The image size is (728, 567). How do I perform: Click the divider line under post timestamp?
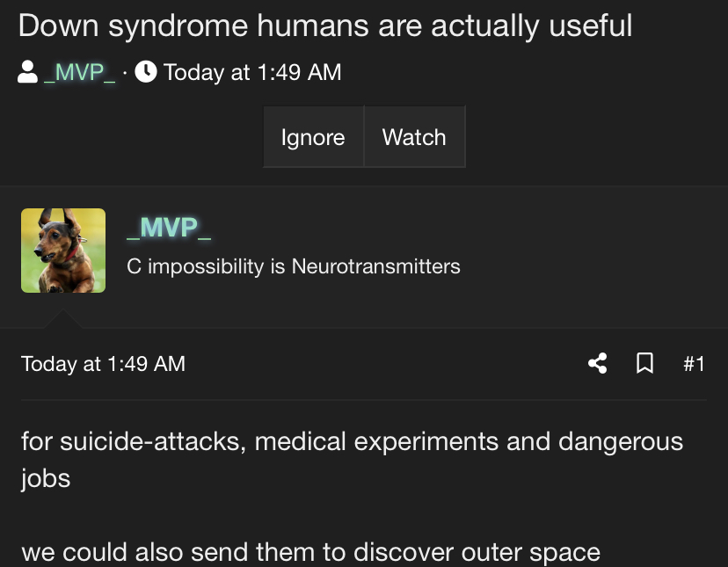364,400
